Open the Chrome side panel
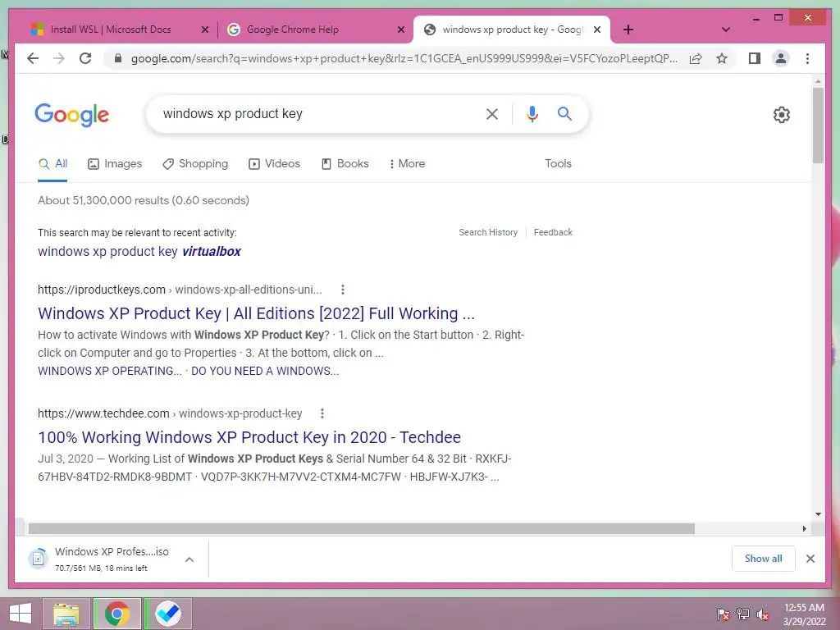This screenshot has height=630, width=840. coord(755,58)
